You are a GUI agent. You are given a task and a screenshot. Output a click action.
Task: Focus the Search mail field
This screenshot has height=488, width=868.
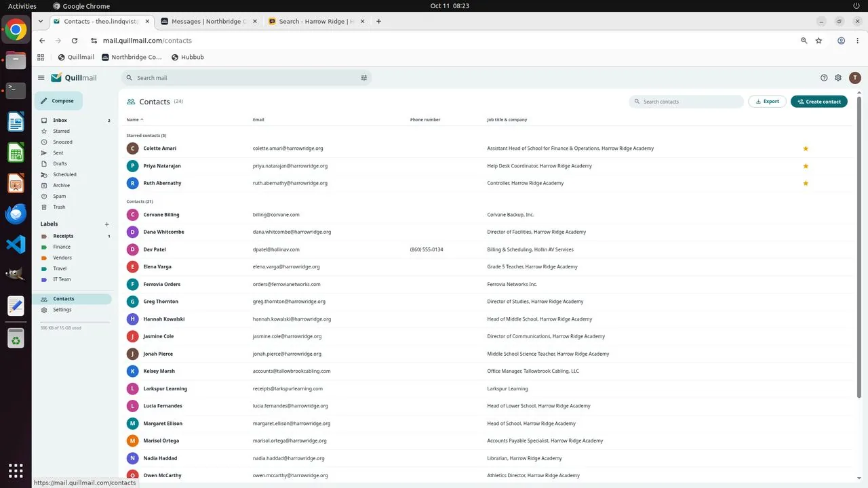[x=246, y=78]
